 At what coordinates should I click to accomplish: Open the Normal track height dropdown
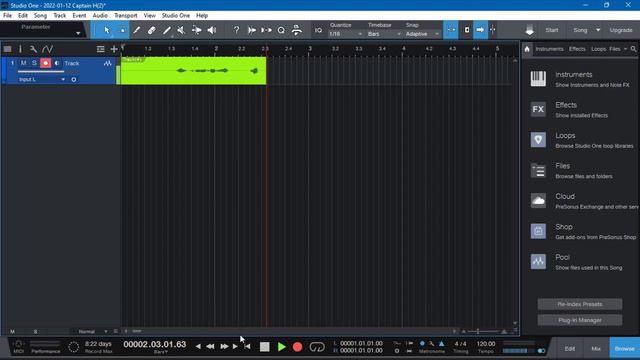92,331
